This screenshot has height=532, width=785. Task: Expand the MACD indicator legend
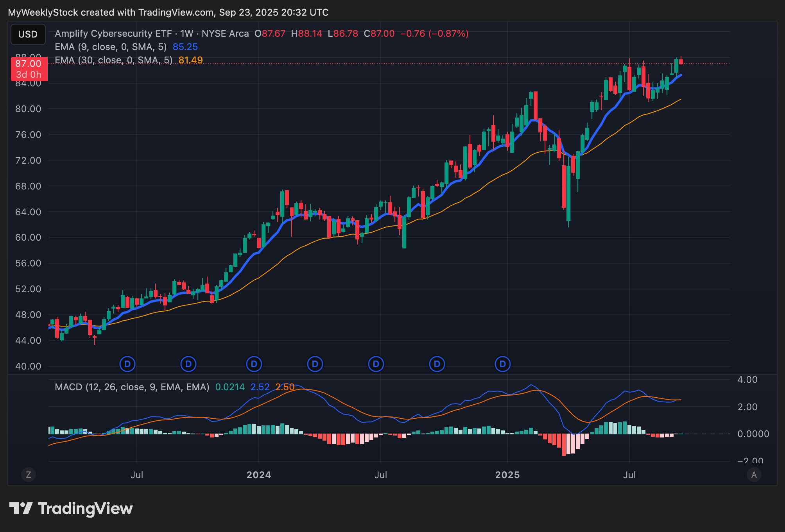pyautogui.click(x=132, y=387)
